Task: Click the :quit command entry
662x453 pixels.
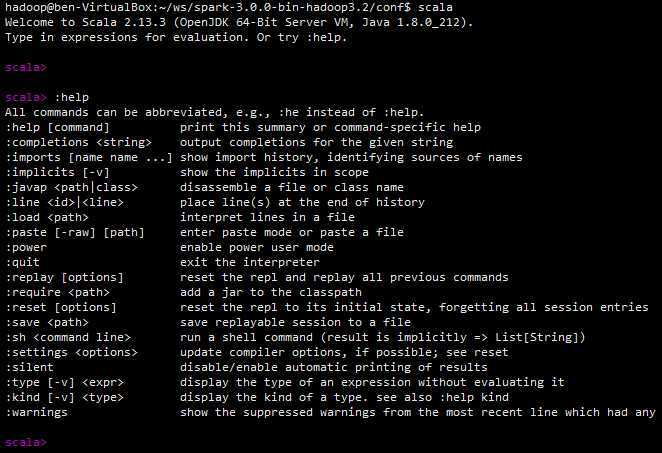Action: point(22,262)
